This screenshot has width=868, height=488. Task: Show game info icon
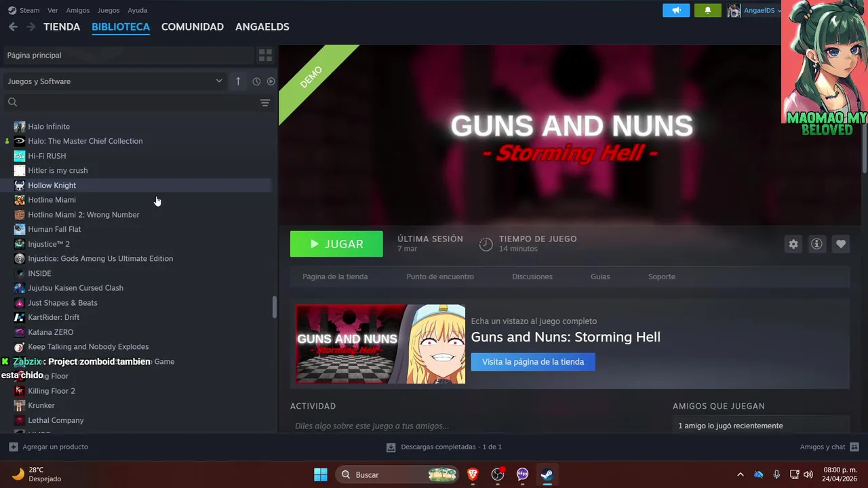[x=817, y=244]
